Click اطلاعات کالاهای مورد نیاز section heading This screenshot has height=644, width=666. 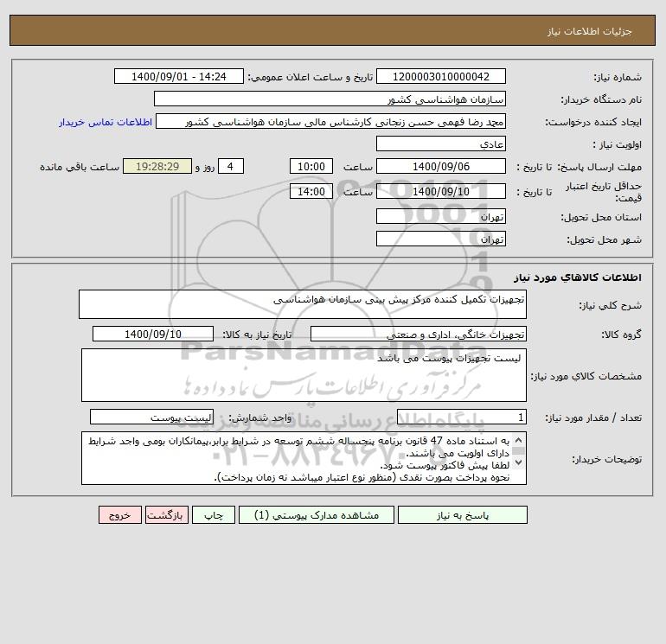tap(578, 277)
